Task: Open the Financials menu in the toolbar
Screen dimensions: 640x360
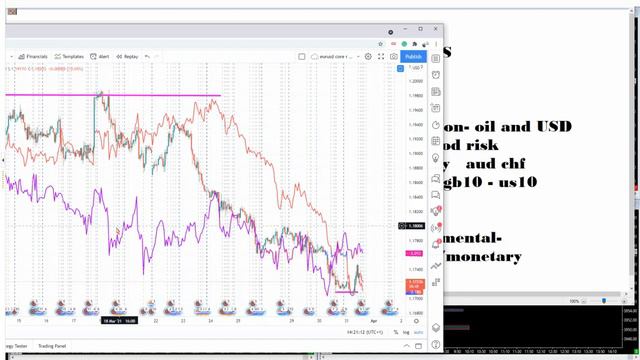Action: coord(33,56)
